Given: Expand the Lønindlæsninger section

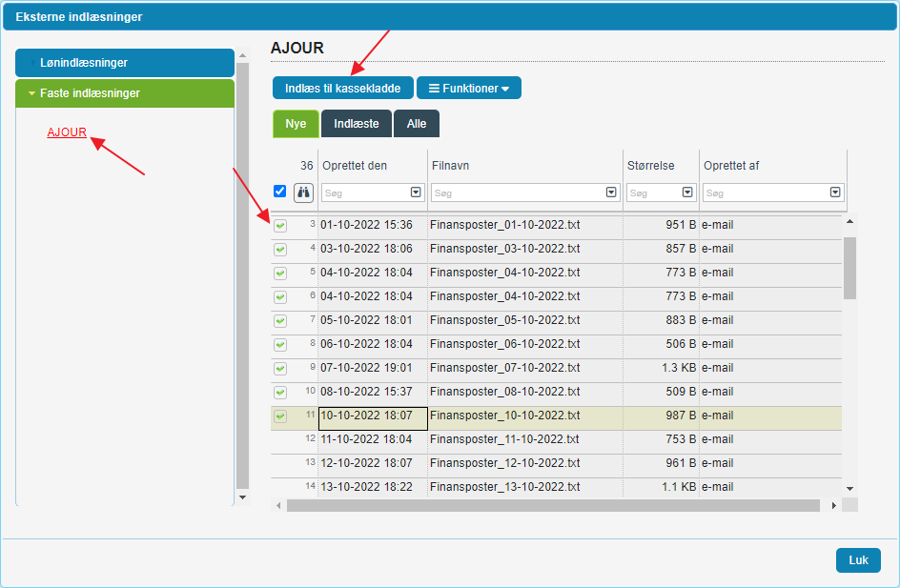Looking at the screenshot, I should click(x=125, y=63).
